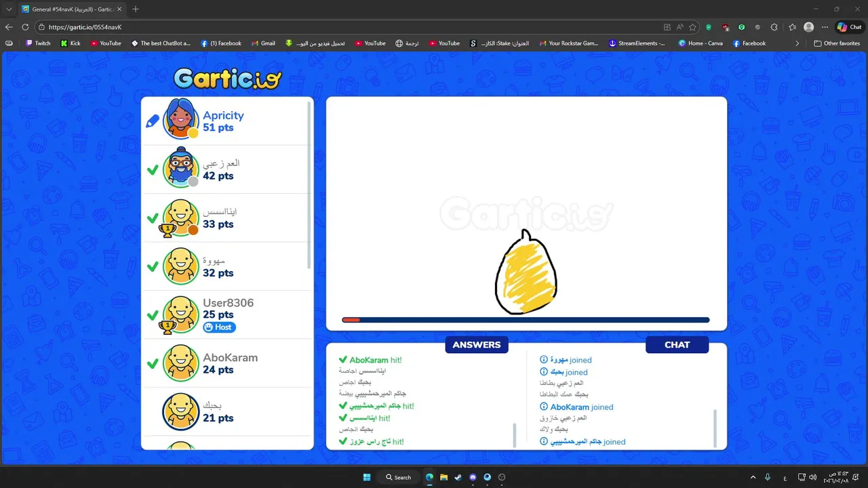Image resolution: width=868 pixels, height=488 pixels.
Task: Click the Gartic.io logo
Action: pos(227,79)
